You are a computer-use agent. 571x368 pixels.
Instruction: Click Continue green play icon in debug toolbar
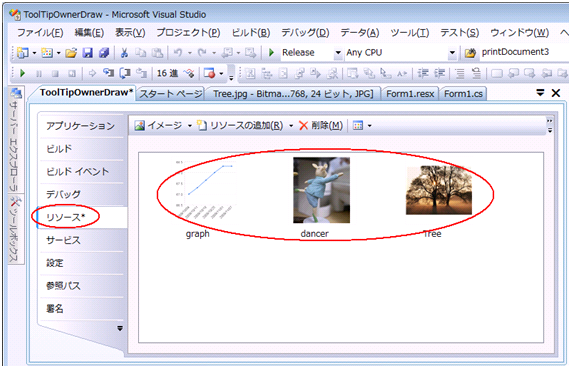tap(23, 74)
